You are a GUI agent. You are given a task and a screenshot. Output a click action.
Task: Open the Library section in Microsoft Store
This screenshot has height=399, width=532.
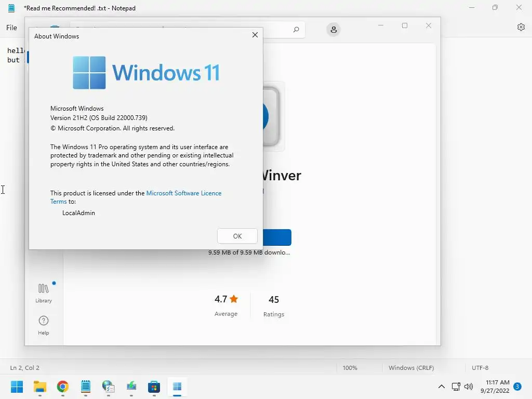pos(44,293)
